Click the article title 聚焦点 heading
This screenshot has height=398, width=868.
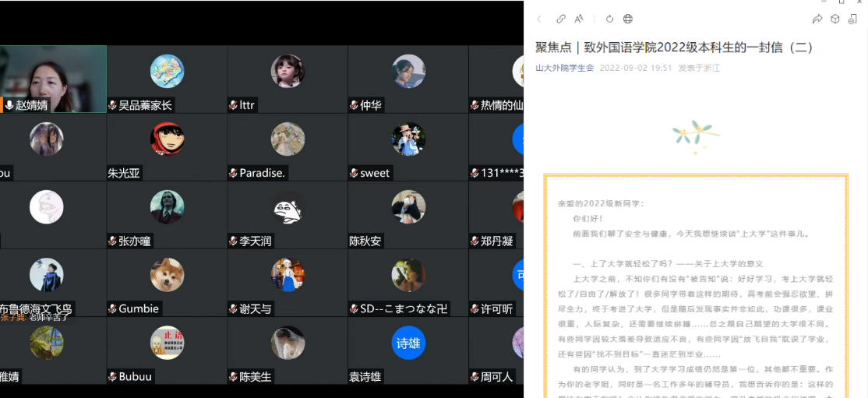[674, 47]
